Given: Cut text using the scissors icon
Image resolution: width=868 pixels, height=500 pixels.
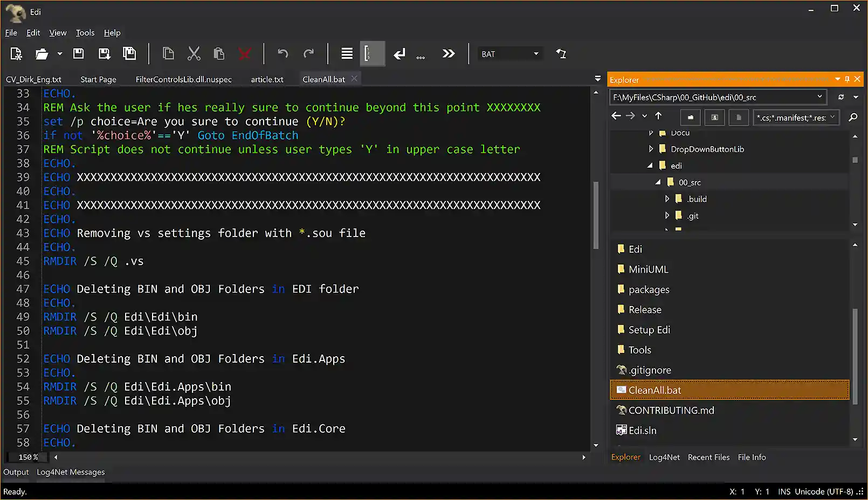Looking at the screenshot, I should pos(194,53).
